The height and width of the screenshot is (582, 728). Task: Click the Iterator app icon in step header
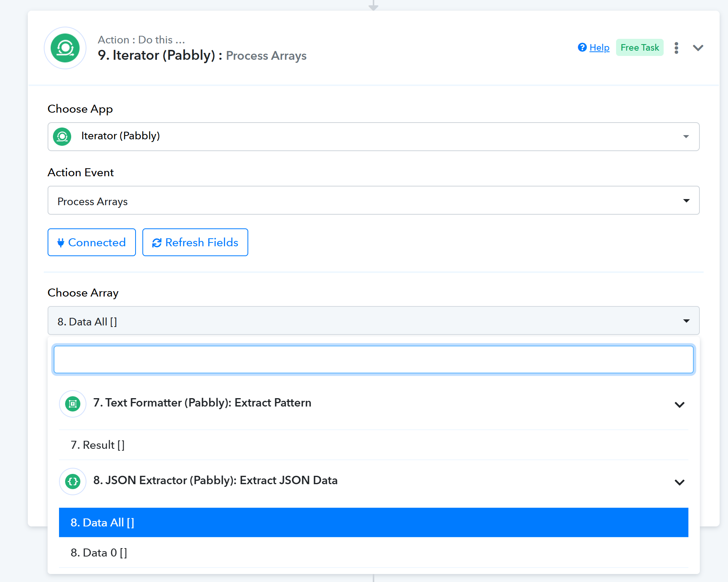65,48
